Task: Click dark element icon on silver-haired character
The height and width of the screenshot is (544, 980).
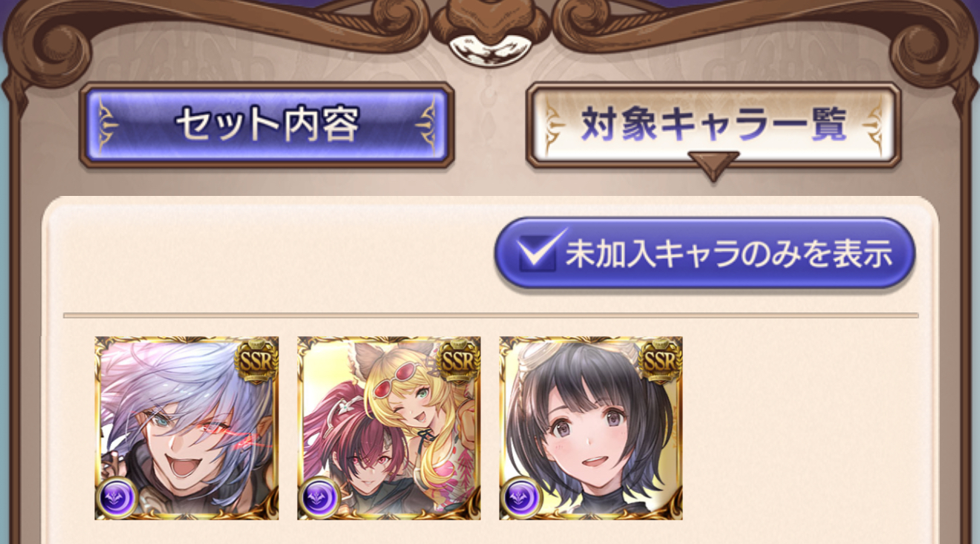Action: click(x=117, y=497)
